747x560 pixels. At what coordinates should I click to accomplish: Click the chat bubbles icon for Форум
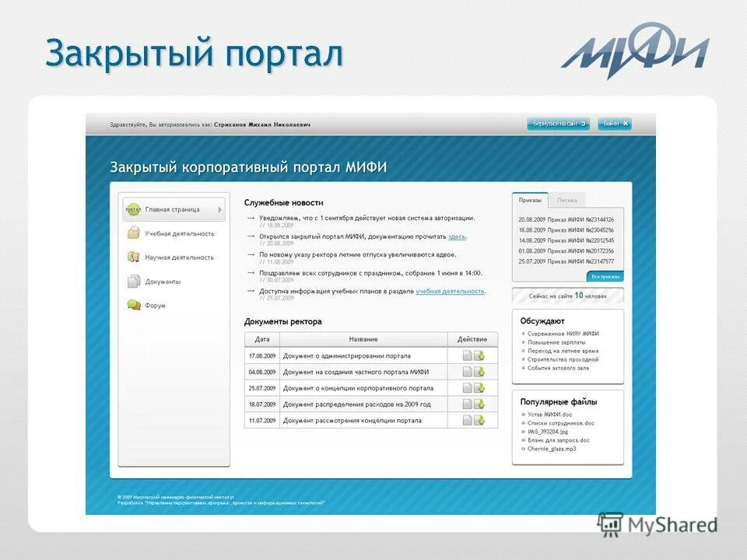coord(133,305)
